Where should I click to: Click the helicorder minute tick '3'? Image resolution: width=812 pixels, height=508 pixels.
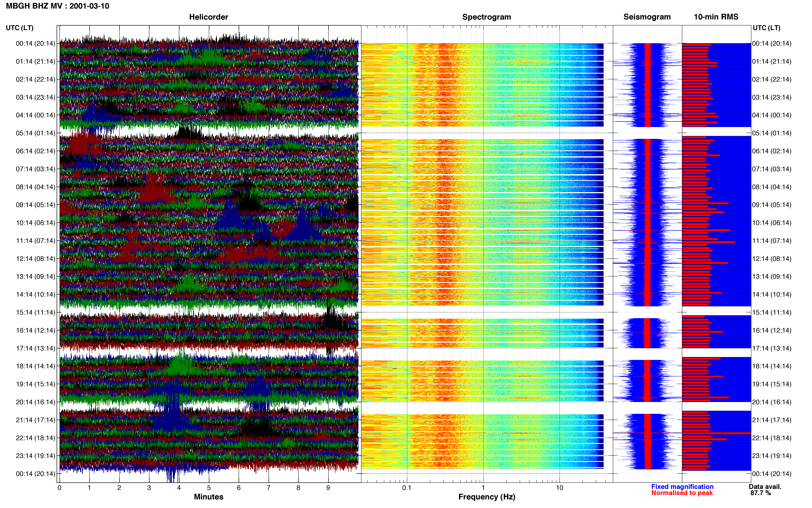pyautogui.click(x=149, y=488)
